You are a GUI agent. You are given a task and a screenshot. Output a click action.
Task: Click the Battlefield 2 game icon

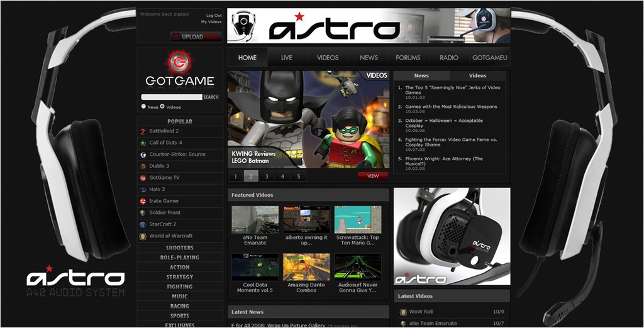coord(143,131)
